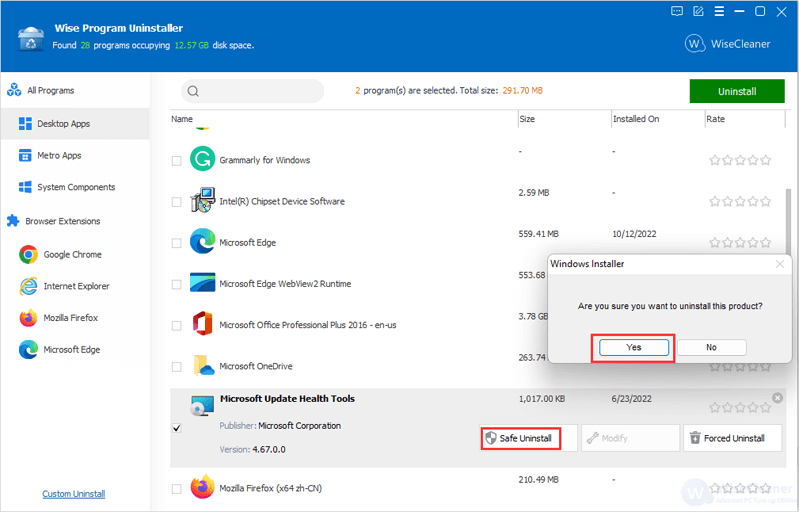799x512 pixels.
Task: Click the edit note icon in title bar
Action: coord(698,11)
